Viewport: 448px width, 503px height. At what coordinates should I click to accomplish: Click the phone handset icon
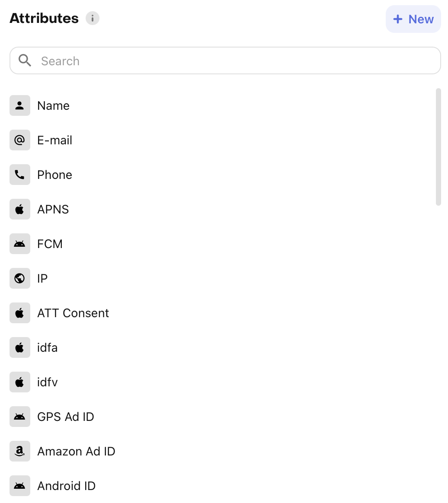(x=19, y=175)
